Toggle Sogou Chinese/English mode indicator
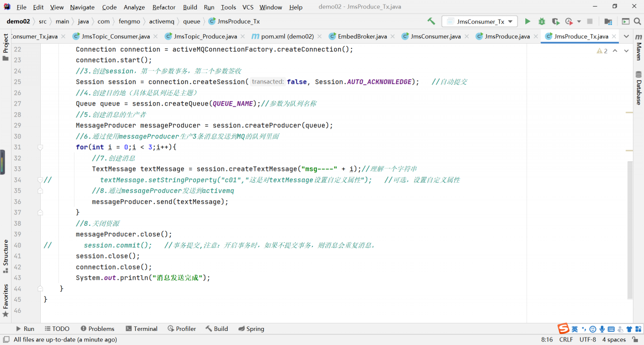The width and height of the screenshot is (644, 345). [x=575, y=329]
